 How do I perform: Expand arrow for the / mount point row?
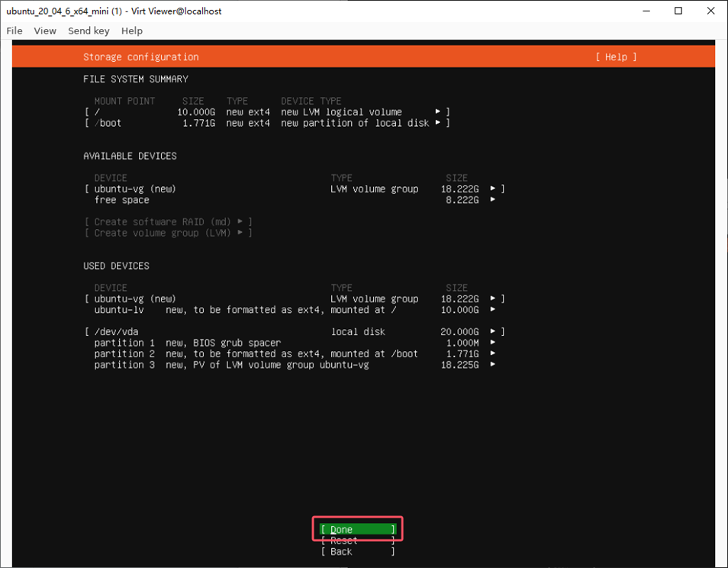[438, 111]
